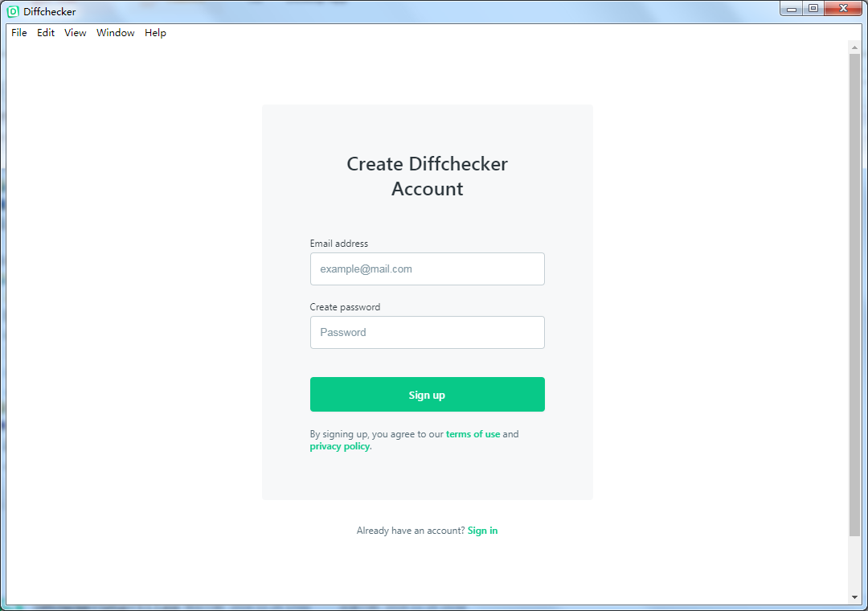Image resolution: width=868 pixels, height=611 pixels.
Task: Open the privacy policy link
Action: click(339, 446)
